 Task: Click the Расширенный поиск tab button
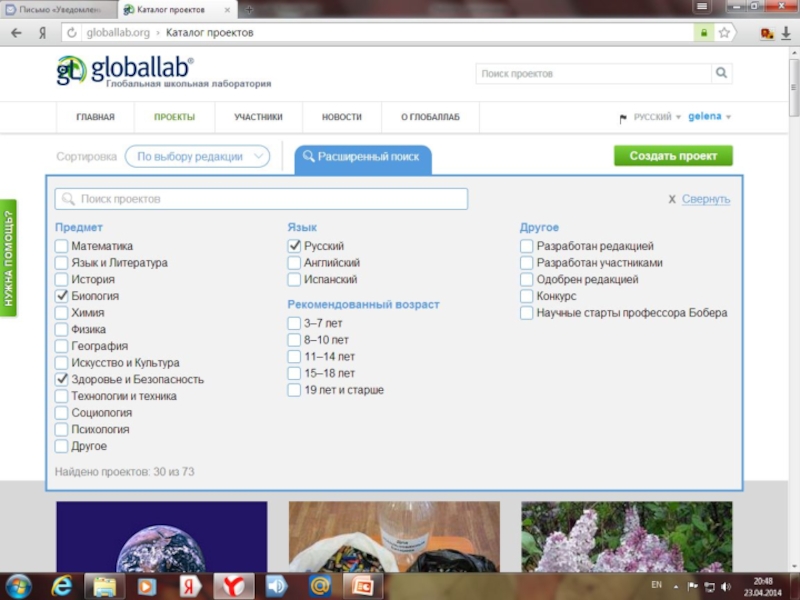(363, 159)
